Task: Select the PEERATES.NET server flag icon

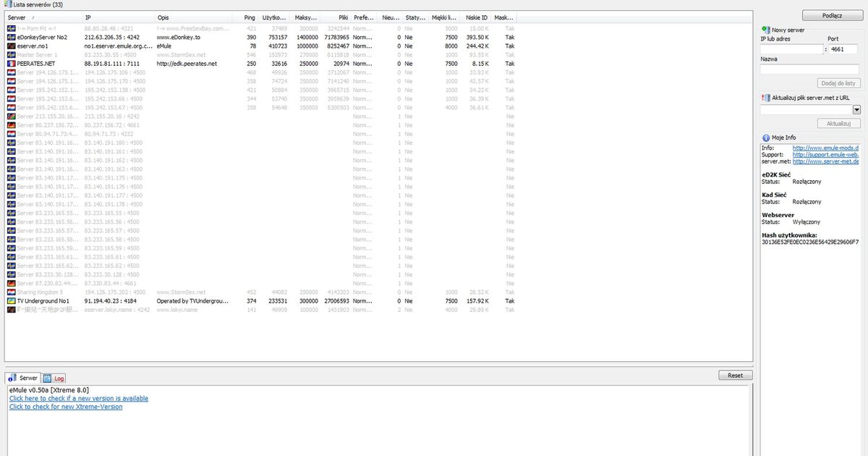Action: [x=10, y=64]
